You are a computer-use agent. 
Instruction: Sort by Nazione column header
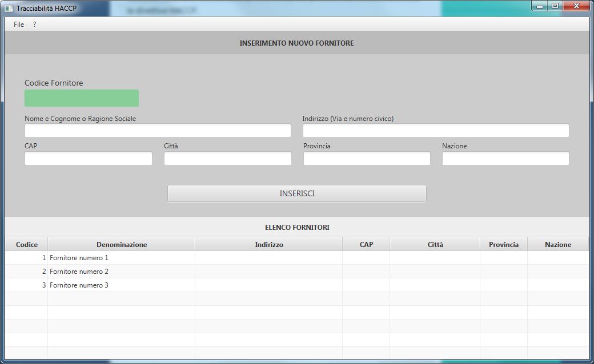(558, 245)
